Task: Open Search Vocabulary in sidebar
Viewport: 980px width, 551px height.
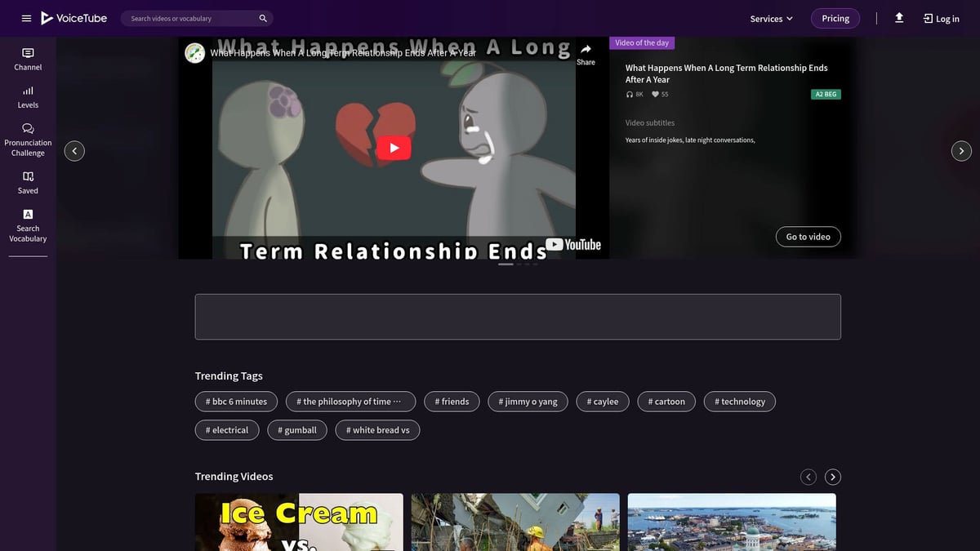Action: (x=28, y=225)
